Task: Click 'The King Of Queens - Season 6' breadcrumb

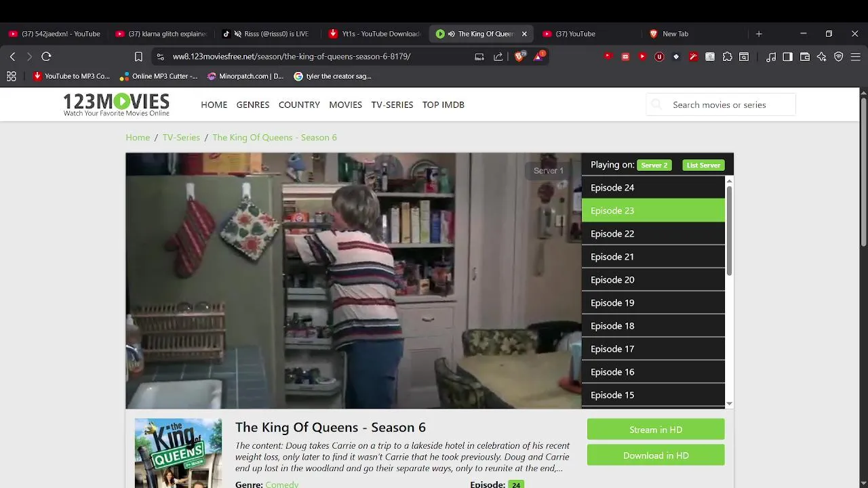Action: [275, 138]
